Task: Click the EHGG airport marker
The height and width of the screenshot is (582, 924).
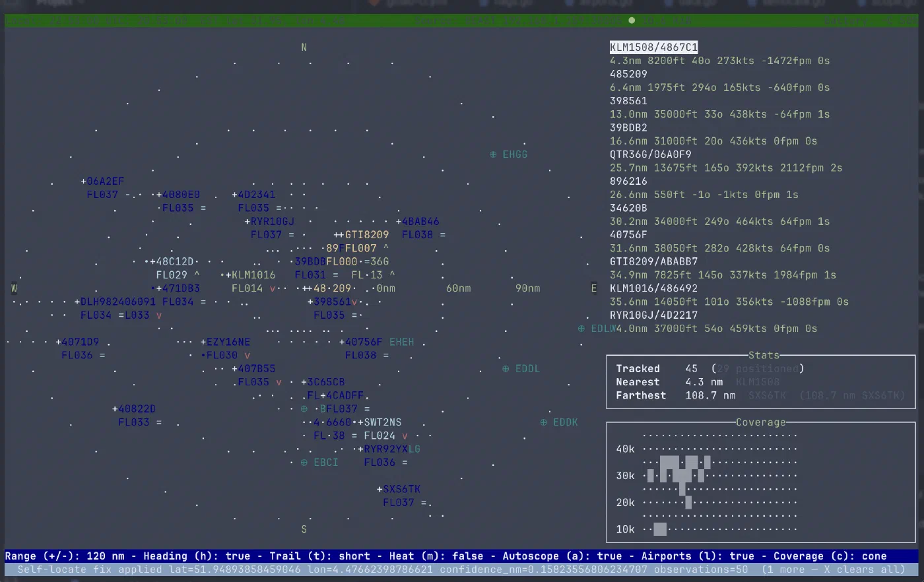Action: [x=508, y=154]
